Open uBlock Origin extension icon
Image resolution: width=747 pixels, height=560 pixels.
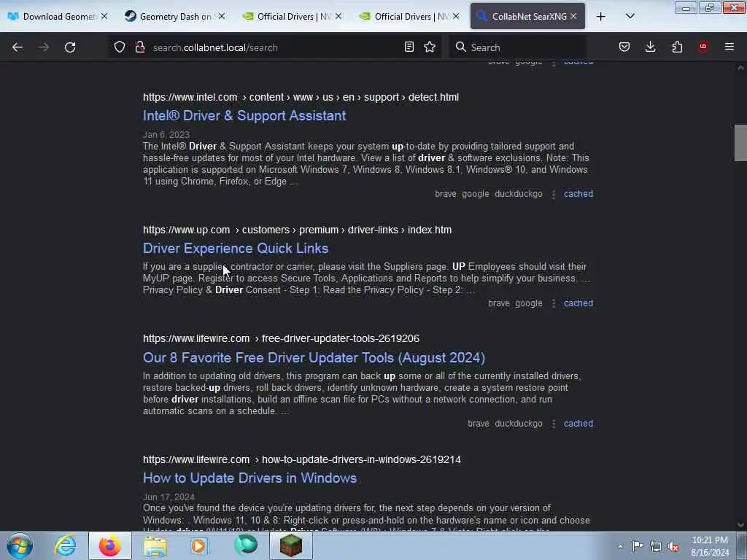(x=703, y=47)
